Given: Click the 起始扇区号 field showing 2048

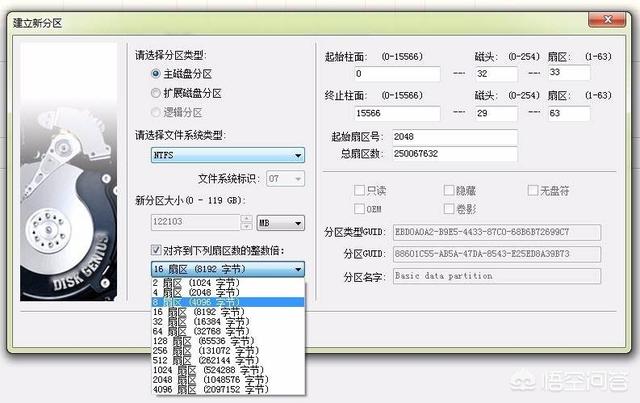Looking at the screenshot, I should tap(455, 137).
